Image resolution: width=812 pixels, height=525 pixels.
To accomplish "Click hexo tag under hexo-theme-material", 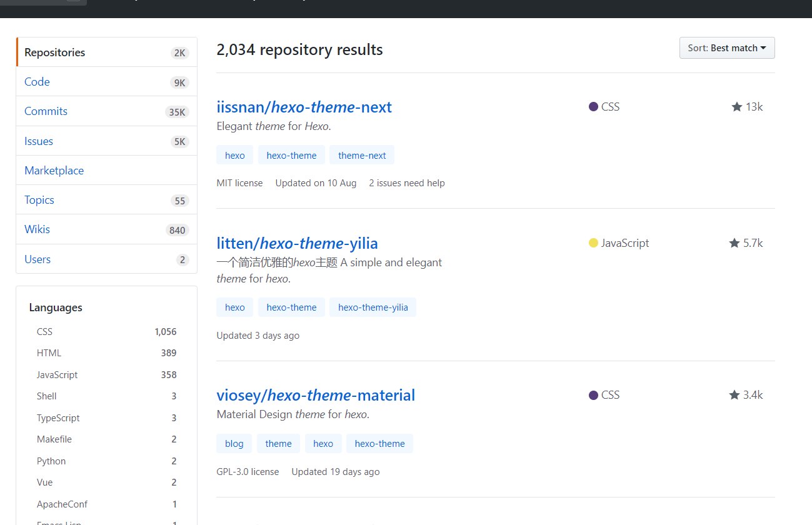I will 323,444.
